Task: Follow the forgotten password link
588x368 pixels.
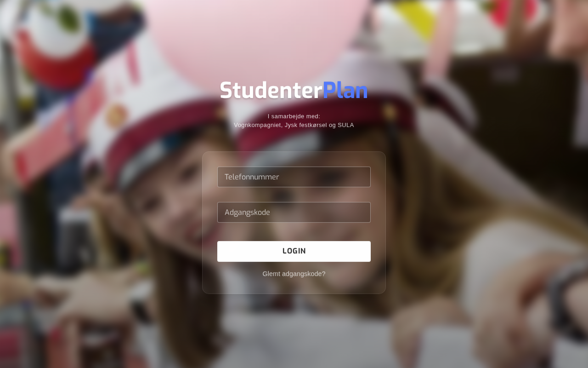Action: (294, 274)
